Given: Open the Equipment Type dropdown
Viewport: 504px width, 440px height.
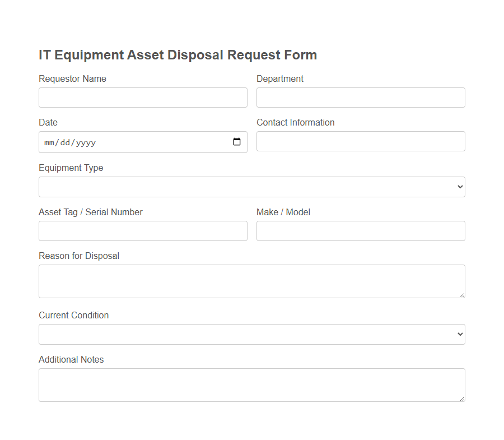Looking at the screenshot, I should point(252,187).
